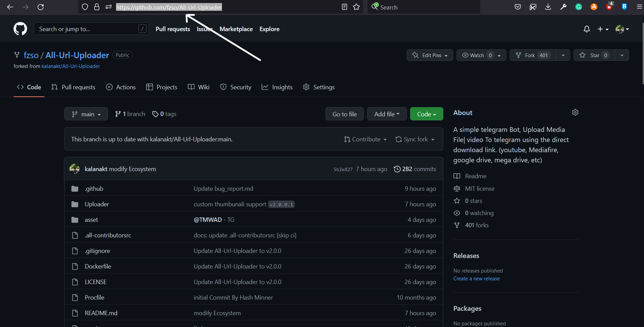Open the plus create-new dropdown

click(603, 29)
